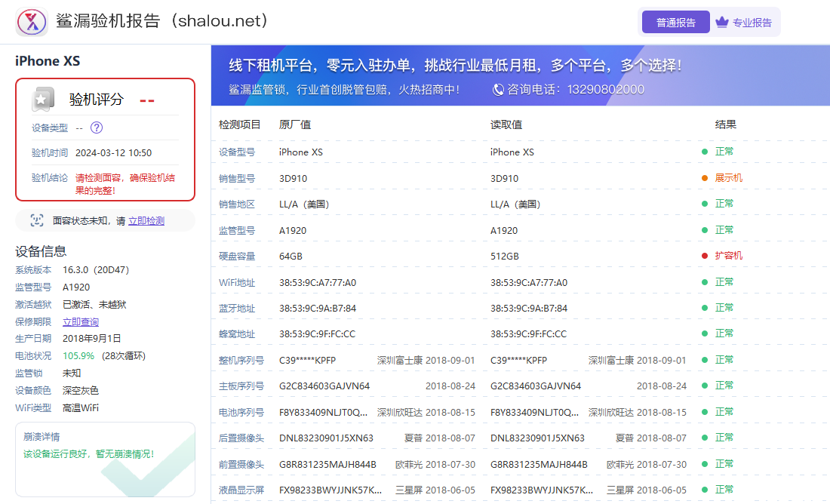830x504 pixels.
Task: Click the star rating badge icon
Action: point(42,99)
